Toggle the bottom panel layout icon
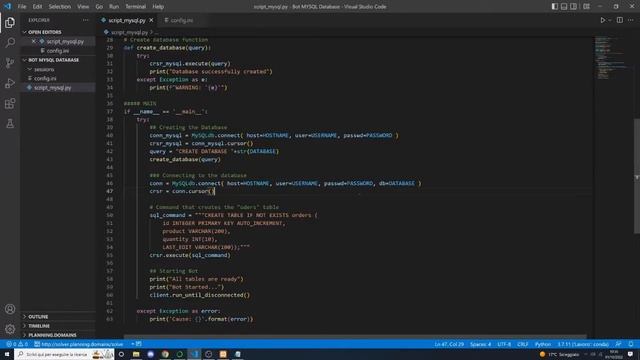Viewport: 640px width, 360px height. click(x=564, y=7)
